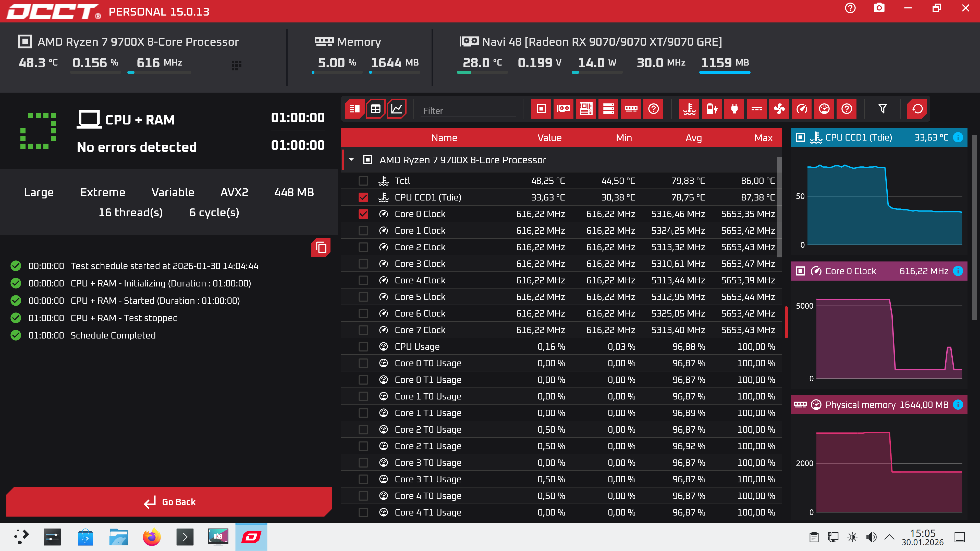The image size is (980, 551).
Task: Click the GPU memory 1159 MB bar
Action: pyautogui.click(x=725, y=72)
